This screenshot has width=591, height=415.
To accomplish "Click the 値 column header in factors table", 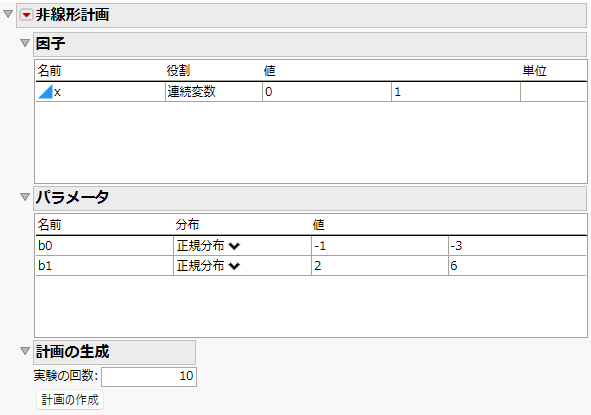I will tap(269, 70).
